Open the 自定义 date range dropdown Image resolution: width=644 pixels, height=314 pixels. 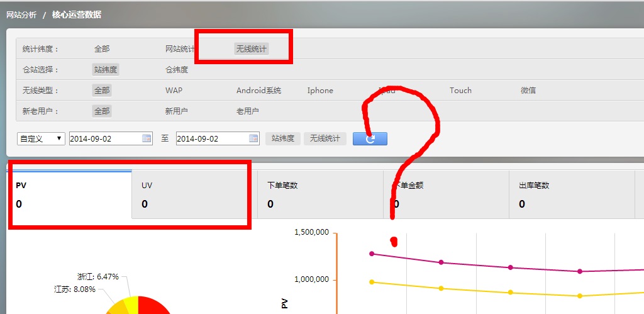coord(41,138)
